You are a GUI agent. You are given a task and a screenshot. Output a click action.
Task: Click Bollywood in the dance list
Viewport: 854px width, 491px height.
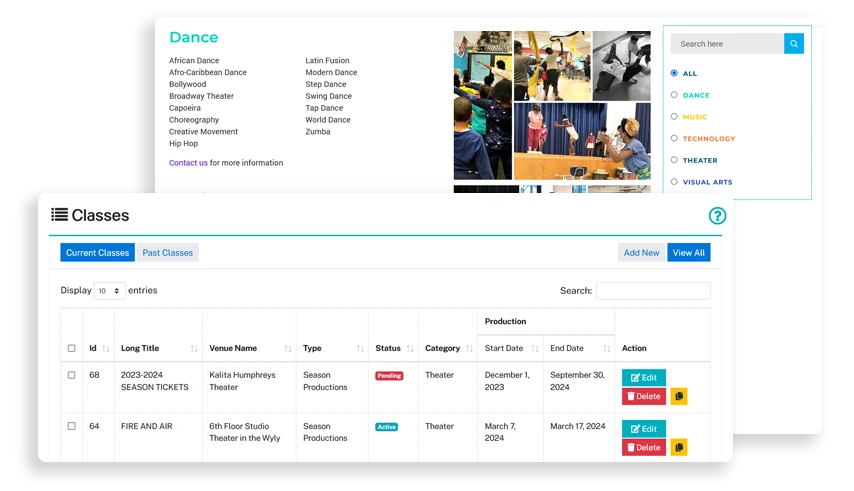tap(187, 84)
